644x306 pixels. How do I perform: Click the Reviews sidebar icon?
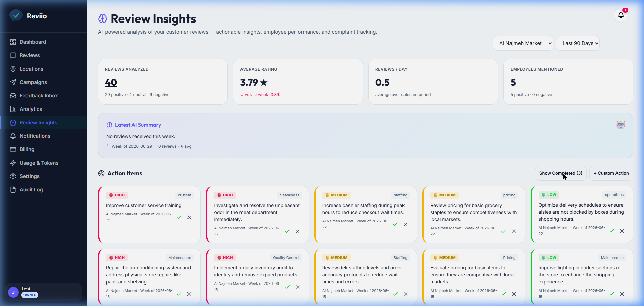pyautogui.click(x=13, y=55)
